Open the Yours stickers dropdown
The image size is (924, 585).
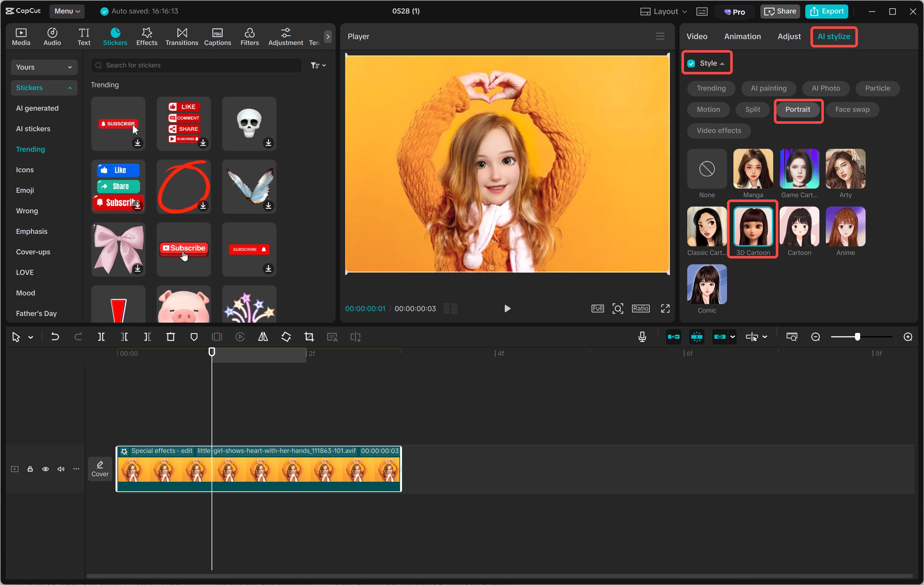(44, 67)
